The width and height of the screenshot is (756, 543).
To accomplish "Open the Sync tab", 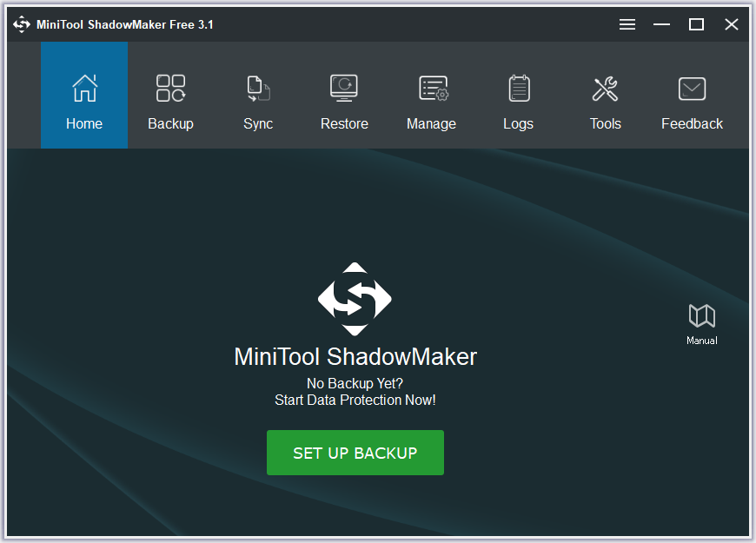I will [258, 95].
